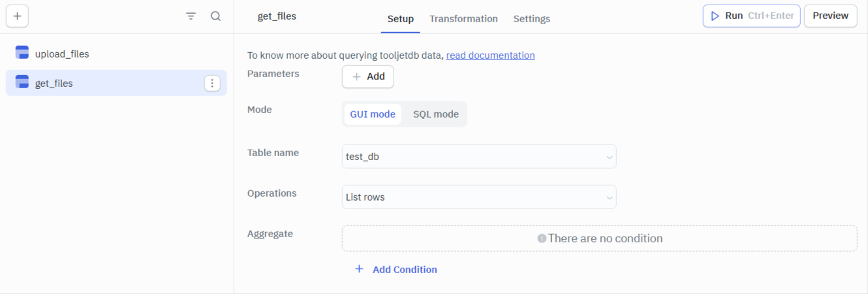Screen dimensions: 868x294
Task: Click the get_files database icon
Action: [x=22, y=82]
